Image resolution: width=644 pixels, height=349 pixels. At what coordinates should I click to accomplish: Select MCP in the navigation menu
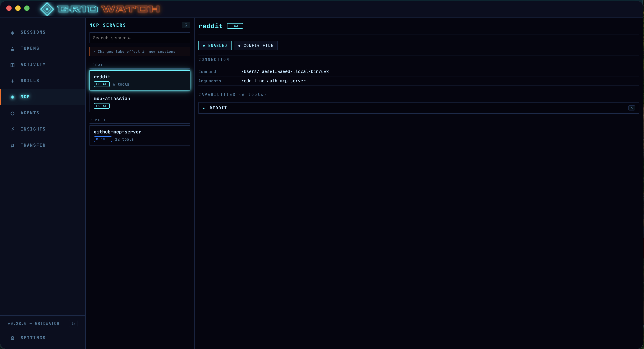(25, 97)
